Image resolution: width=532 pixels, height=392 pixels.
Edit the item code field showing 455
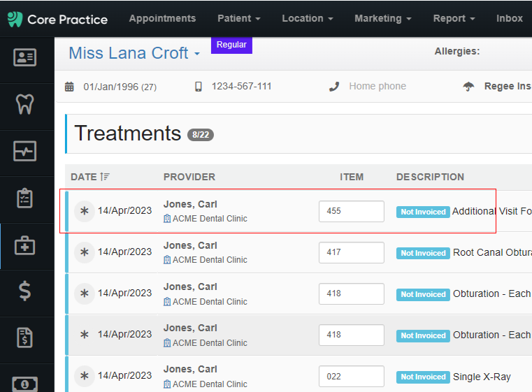(x=352, y=211)
